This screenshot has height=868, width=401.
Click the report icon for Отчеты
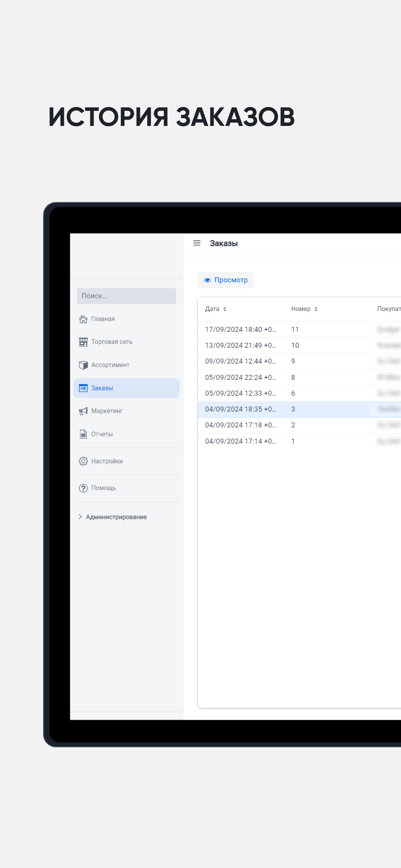click(83, 434)
